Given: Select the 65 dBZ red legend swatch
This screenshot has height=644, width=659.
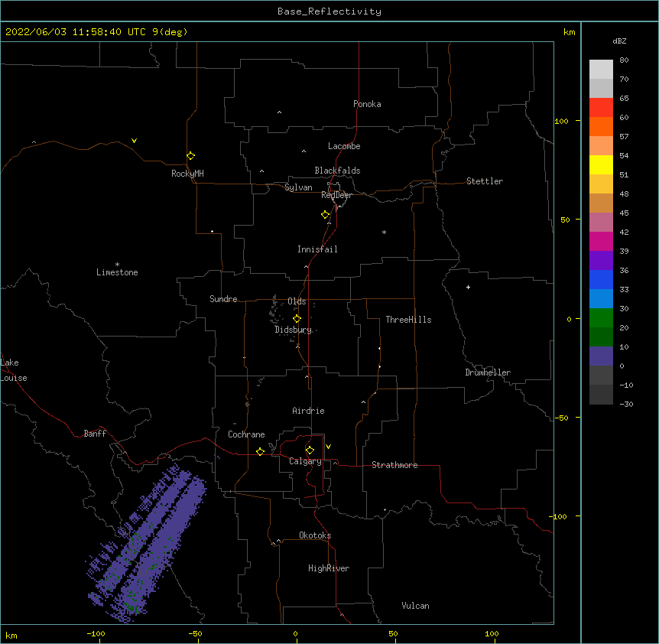Looking at the screenshot, I should [x=601, y=107].
